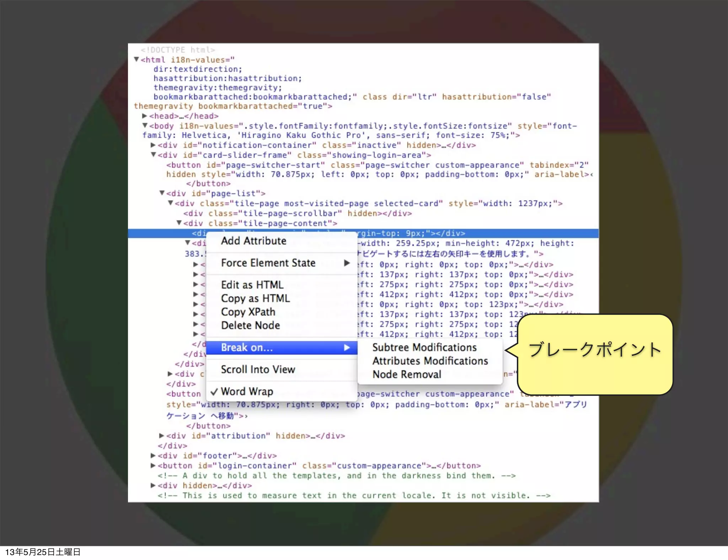Image resolution: width=728 pixels, height=560 pixels.
Task: Expand the attribution div node
Action: (x=161, y=436)
